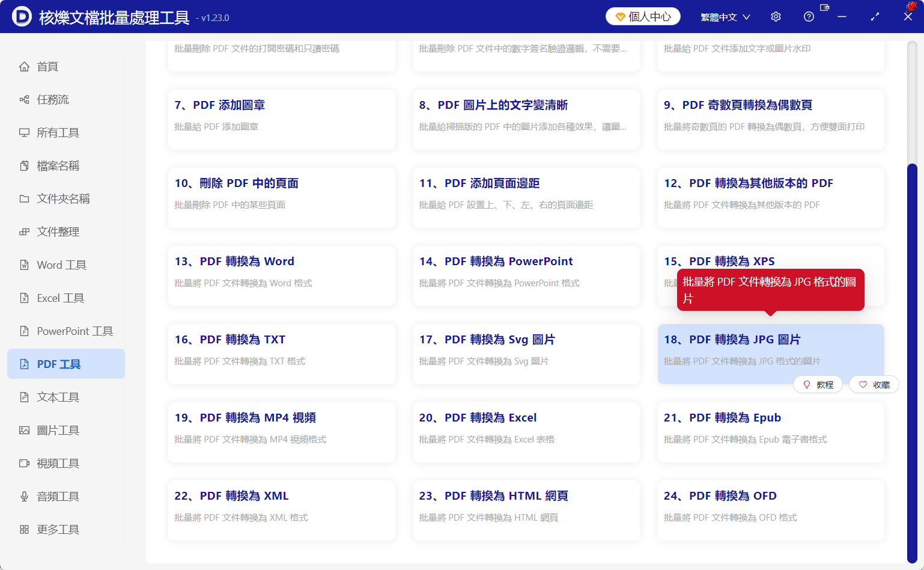Click description 批量將 PDF 文件轉換為 XML 格式
Image resolution: width=924 pixels, height=570 pixels.
point(241,518)
